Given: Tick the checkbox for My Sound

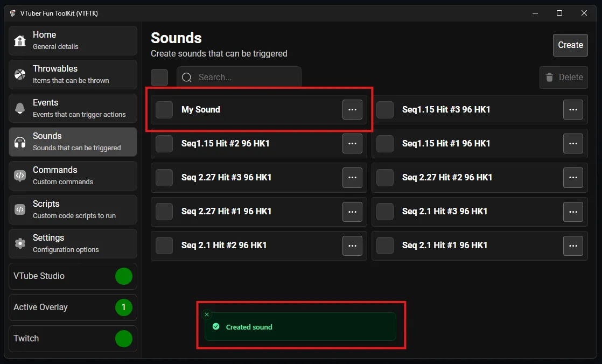Looking at the screenshot, I should click(x=164, y=110).
